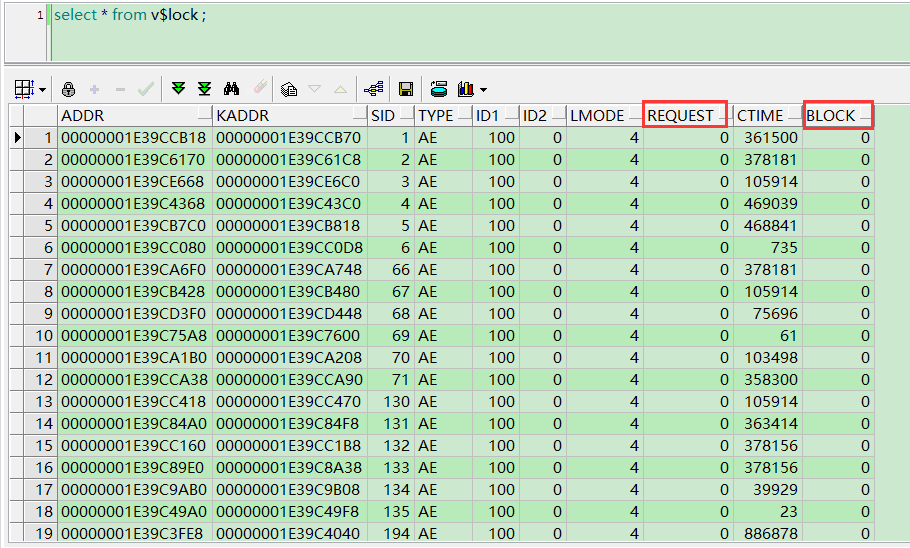Click the lock edit data icon

click(69, 89)
